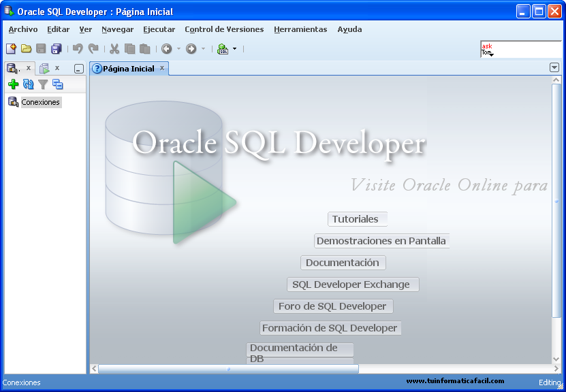Click the Editing status bar text
This screenshot has height=392, width=566.
click(550, 382)
